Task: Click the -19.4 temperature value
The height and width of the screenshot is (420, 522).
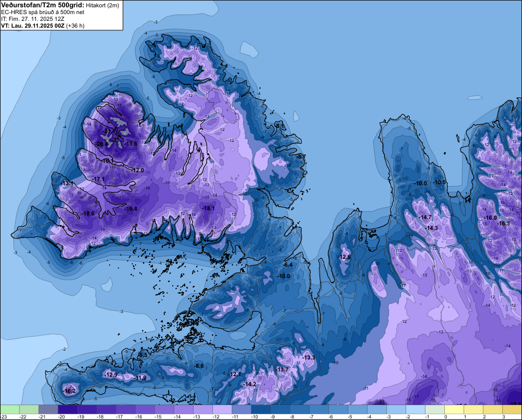Action: pos(131,209)
